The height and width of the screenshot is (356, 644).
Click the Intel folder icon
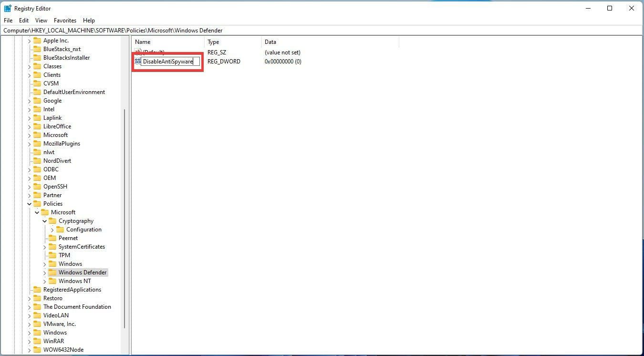[37, 109]
